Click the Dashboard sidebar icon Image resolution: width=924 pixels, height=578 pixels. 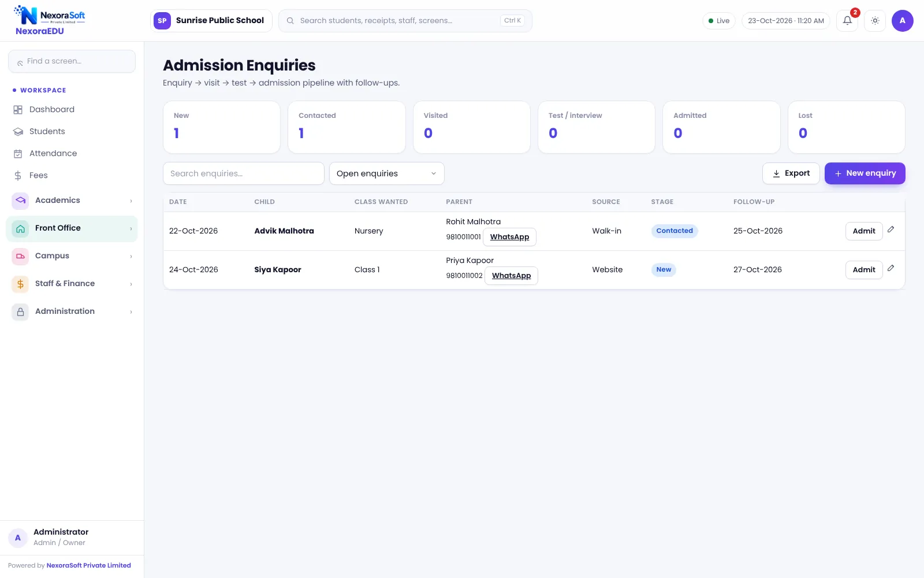[18, 110]
